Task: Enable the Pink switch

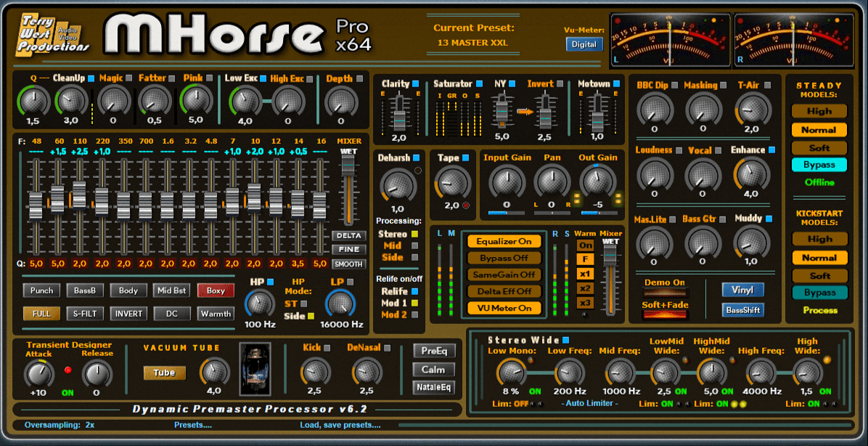Action: point(210,78)
